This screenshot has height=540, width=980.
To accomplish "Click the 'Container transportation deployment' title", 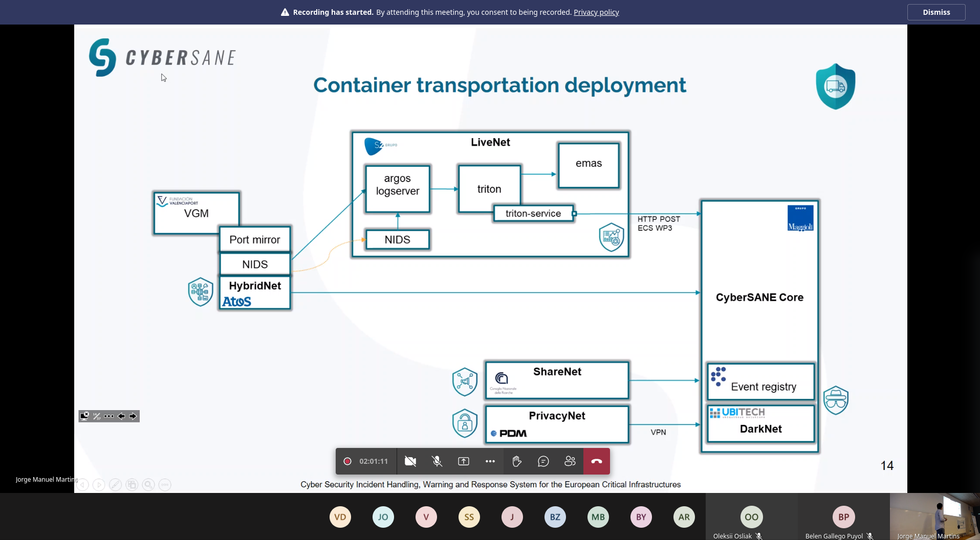I will 499,85.
